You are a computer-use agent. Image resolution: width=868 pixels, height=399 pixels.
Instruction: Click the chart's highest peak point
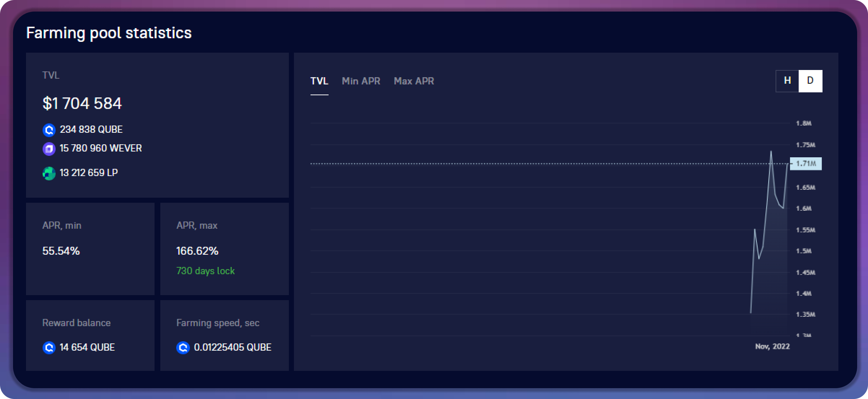point(771,152)
